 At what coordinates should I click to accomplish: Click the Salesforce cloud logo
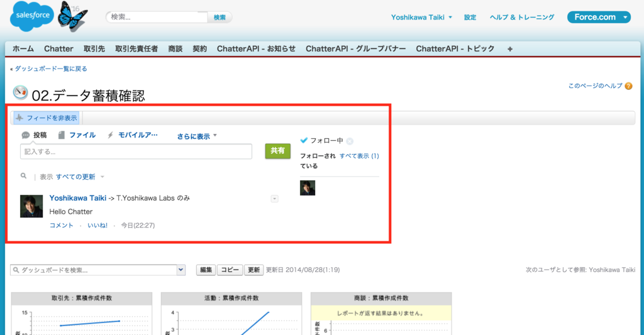pos(32,16)
